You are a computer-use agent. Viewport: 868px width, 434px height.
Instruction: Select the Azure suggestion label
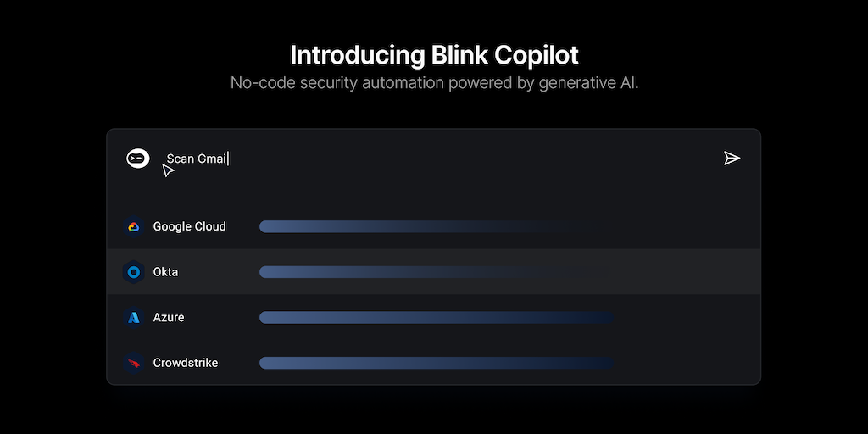point(169,317)
